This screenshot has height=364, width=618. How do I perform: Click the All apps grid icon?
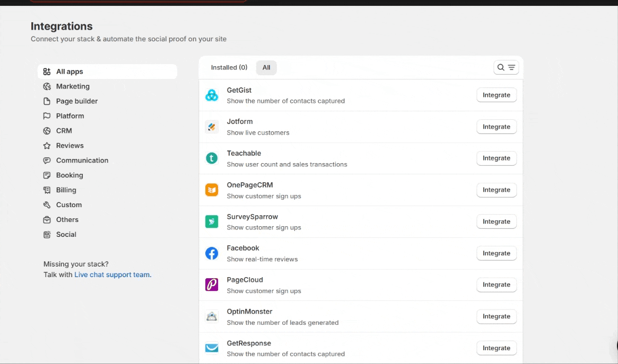(47, 72)
